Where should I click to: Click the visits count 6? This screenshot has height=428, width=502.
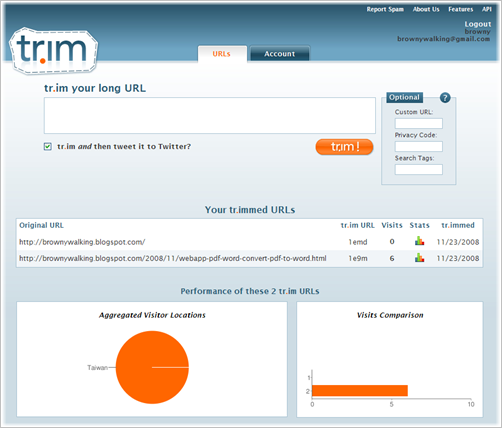(x=392, y=258)
